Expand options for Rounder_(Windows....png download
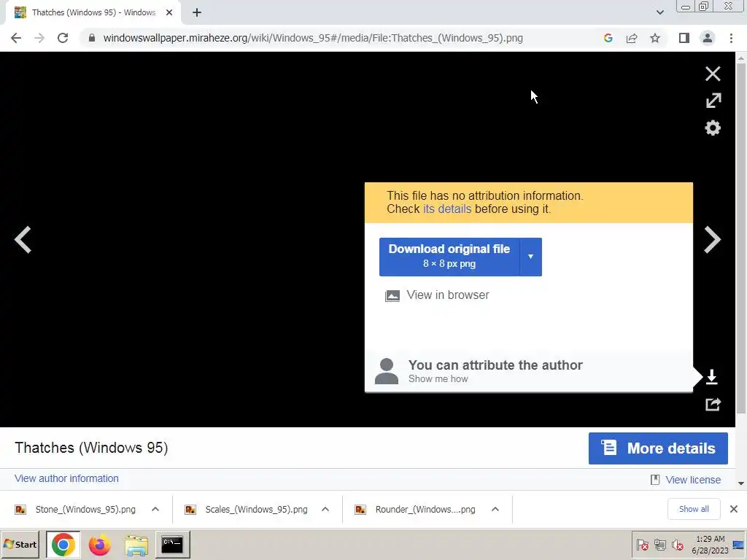This screenshot has height=560, width=747. (495, 510)
